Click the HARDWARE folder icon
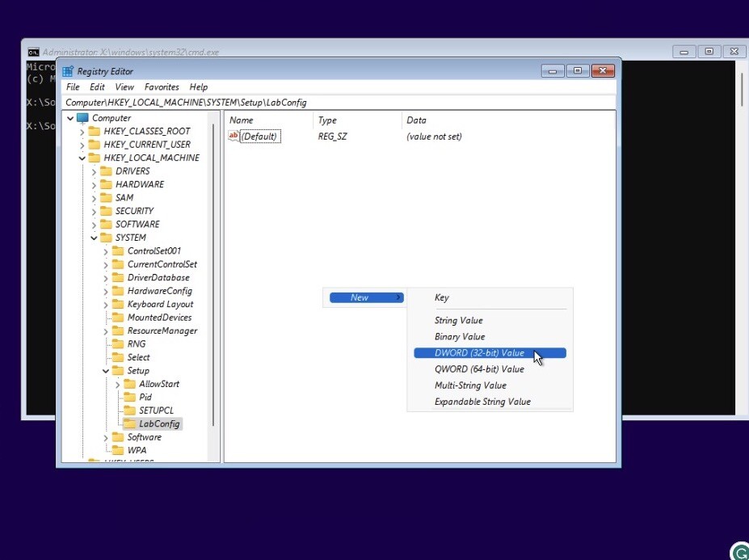This screenshot has width=749, height=560. (106, 184)
